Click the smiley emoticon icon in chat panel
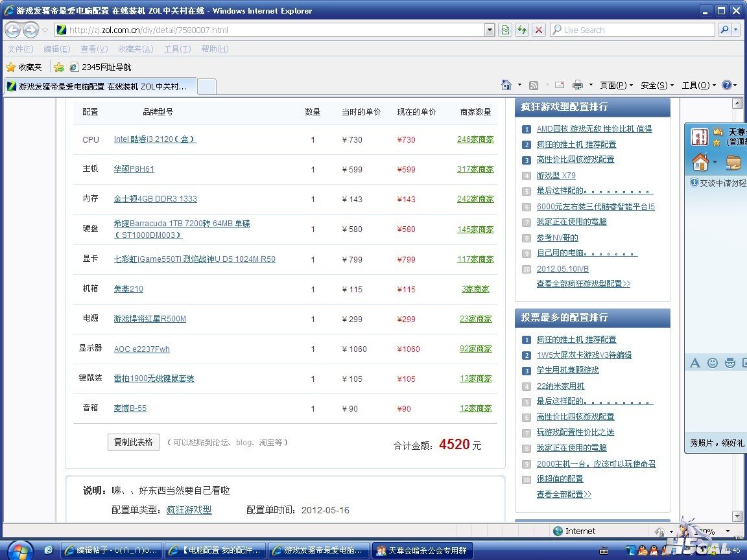Image resolution: width=747 pixels, height=560 pixels. [x=712, y=363]
